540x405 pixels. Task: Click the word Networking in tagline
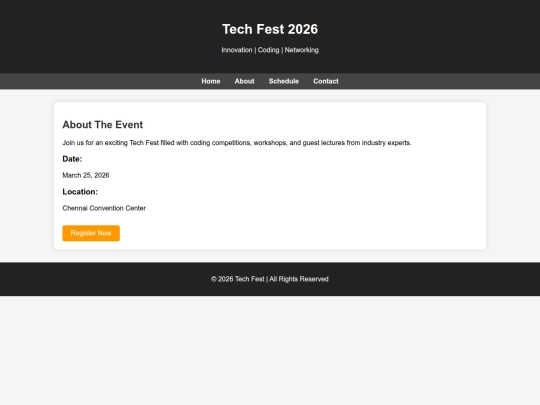coord(301,50)
